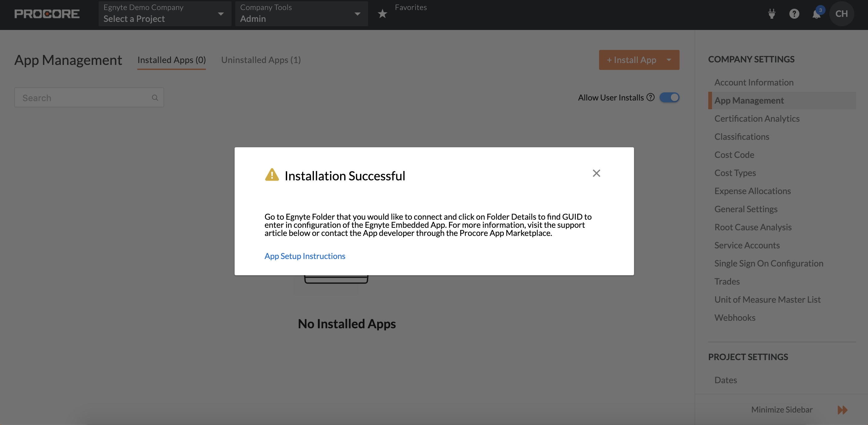Expand the Install App dropdown arrow
This screenshot has height=425, width=868.
coord(669,60)
